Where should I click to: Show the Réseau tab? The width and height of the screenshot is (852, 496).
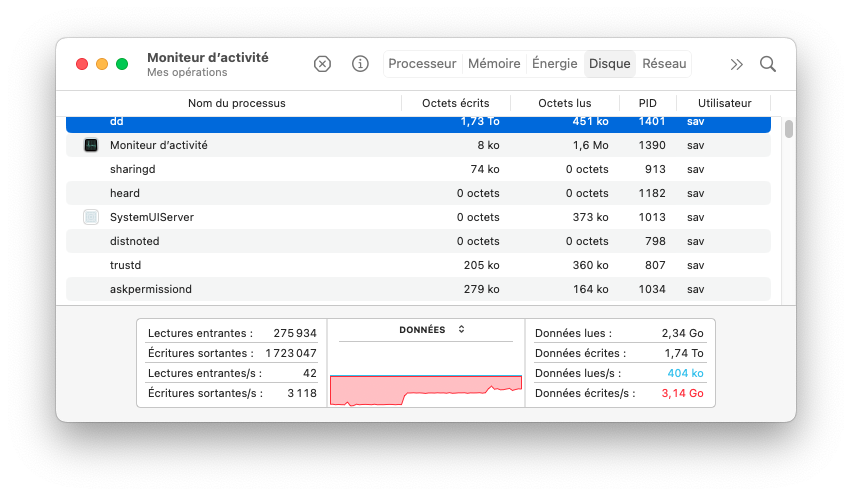(664, 64)
